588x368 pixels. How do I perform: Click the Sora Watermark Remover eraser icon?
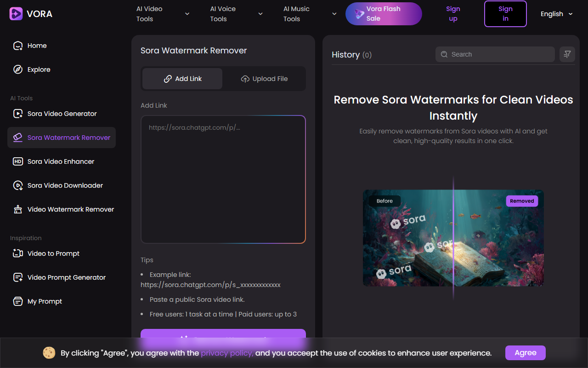[18, 138]
